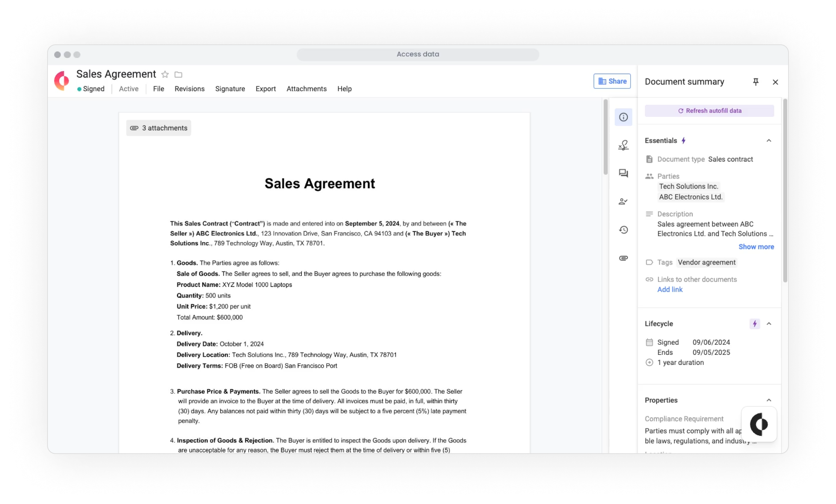This screenshot has height=504, width=836.
Task: Open the signature panel icon in sidebar
Action: (623, 145)
